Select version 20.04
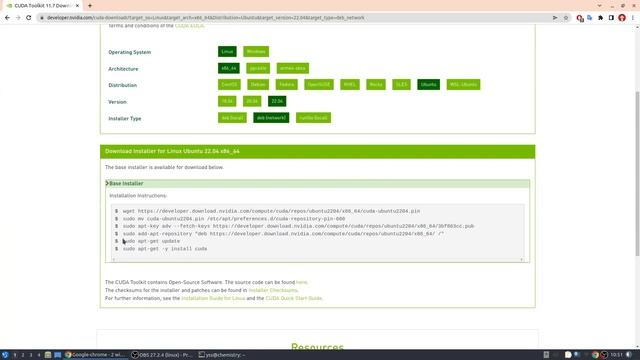 pos(252,101)
